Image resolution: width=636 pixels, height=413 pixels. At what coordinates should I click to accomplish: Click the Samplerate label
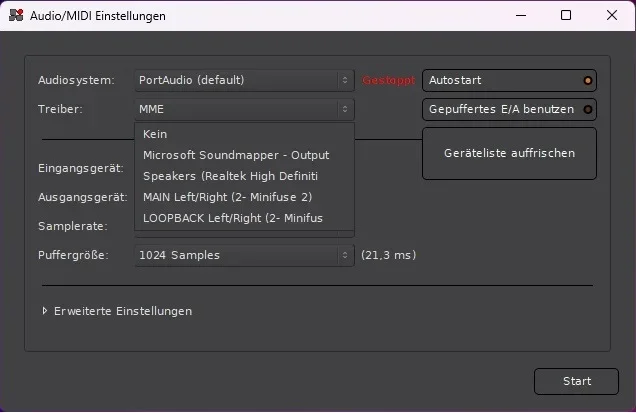pyautogui.click(x=73, y=226)
